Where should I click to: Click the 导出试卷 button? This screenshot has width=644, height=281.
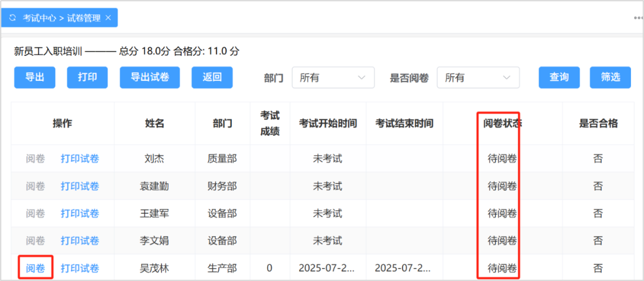[x=150, y=77]
